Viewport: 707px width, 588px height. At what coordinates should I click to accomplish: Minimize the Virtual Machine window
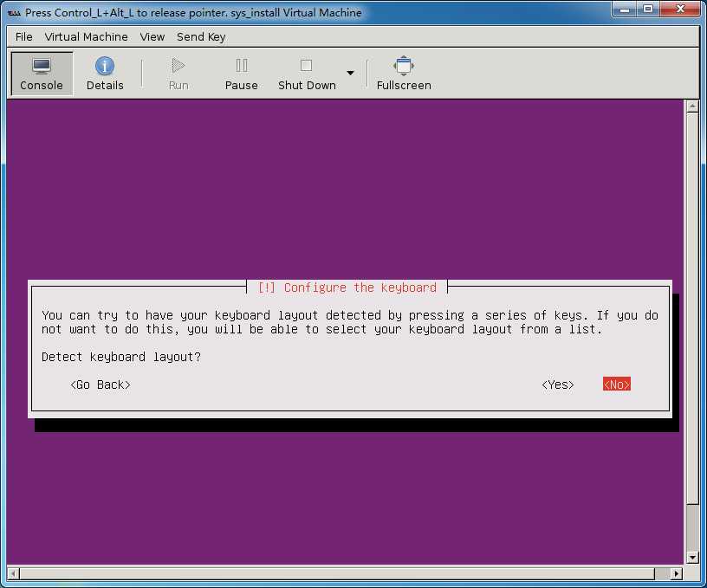click(x=625, y=9)
